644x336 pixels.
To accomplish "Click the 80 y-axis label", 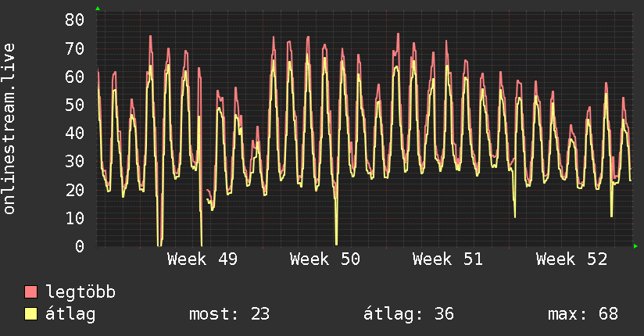I will pyautogui.click(x=74, y=20).
